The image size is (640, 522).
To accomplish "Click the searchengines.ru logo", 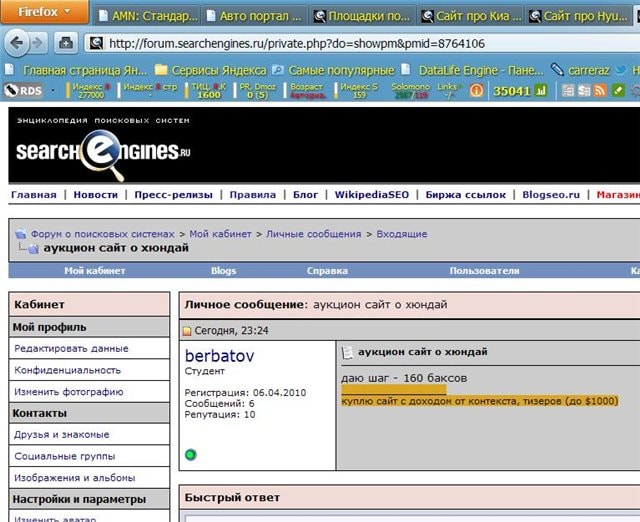I will [103, 153].
